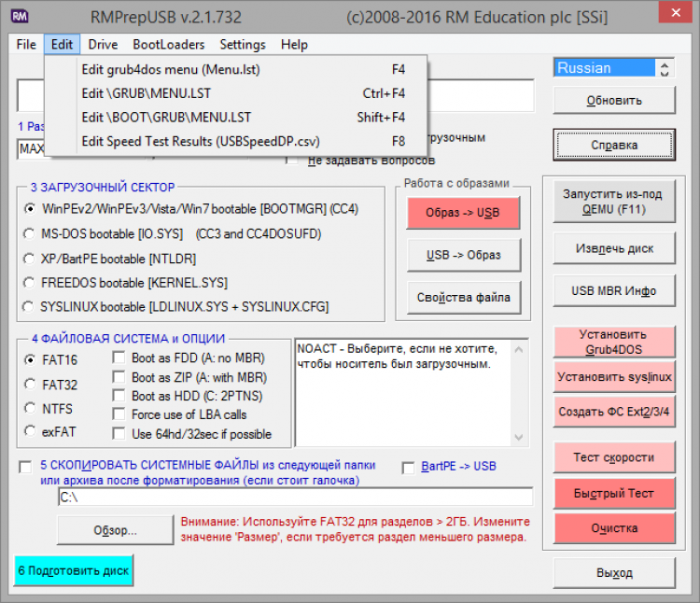Click the USB -> Образ button
Screen dimensions: 700x603
(464, 256)
